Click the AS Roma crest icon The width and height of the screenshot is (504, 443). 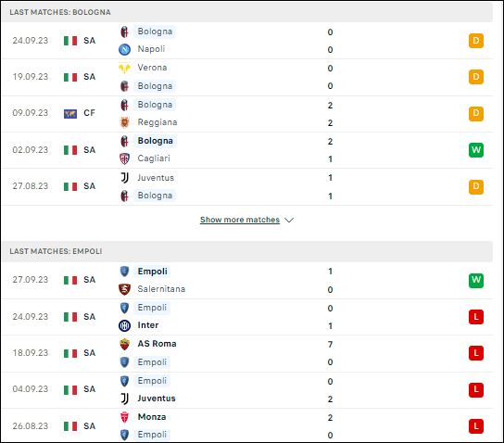124,345
